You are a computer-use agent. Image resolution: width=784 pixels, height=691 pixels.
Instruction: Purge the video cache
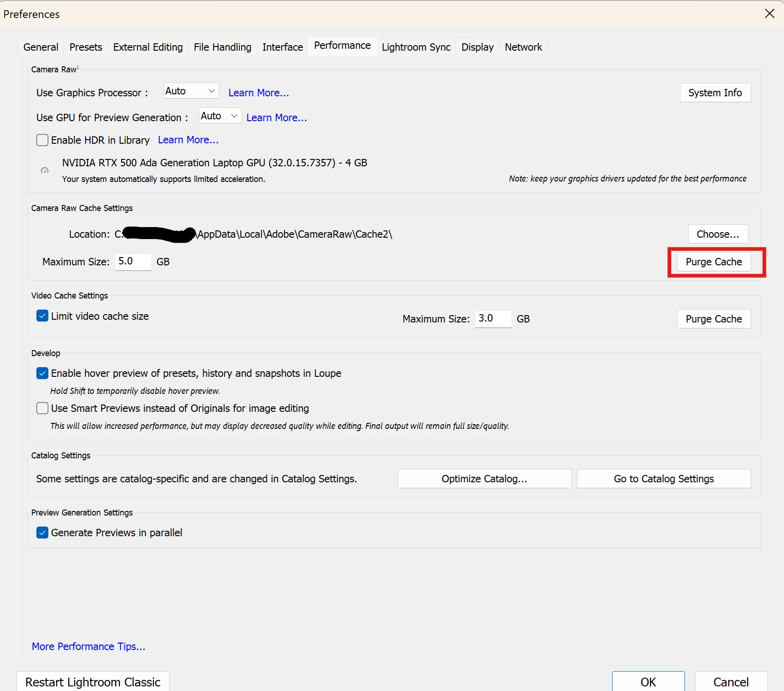[x=714, y=319]
